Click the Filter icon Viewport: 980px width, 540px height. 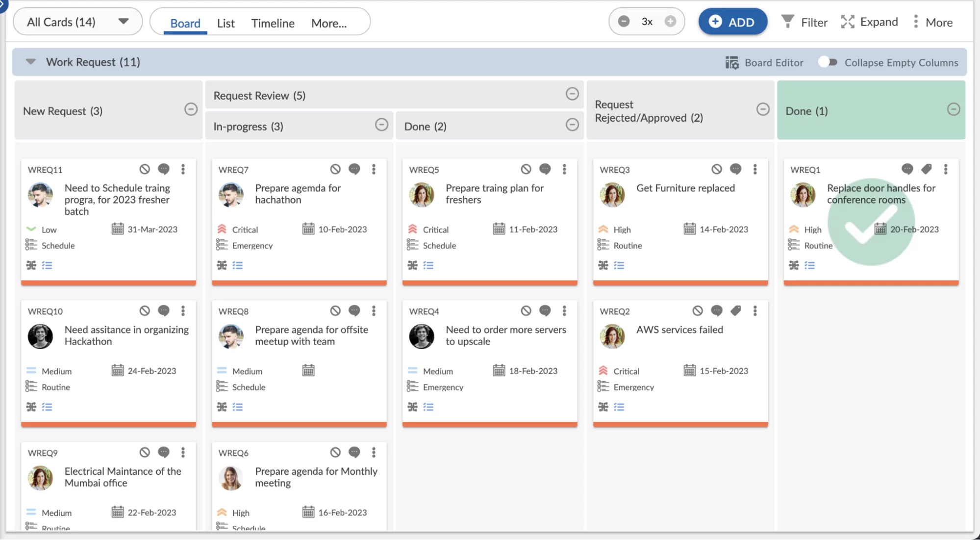click(787, 22)
